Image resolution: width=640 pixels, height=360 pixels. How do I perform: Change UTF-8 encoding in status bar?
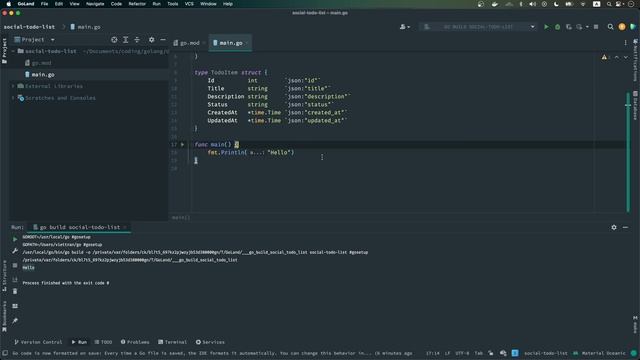[462, 353]
